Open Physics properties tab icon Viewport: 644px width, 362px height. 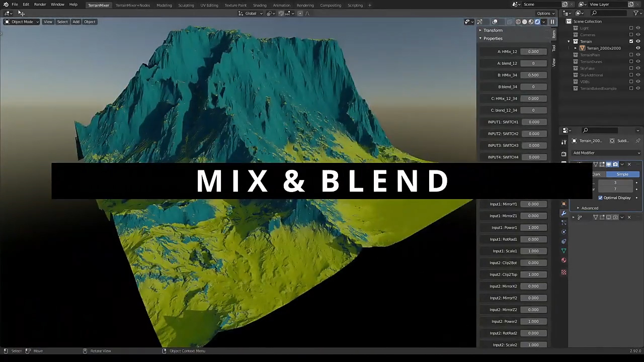[x=563, y=232]
